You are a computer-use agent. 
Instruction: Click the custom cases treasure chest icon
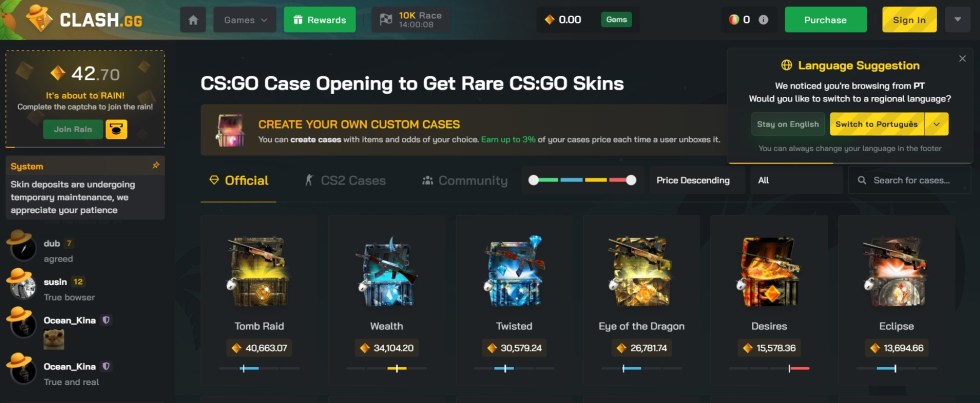point(230,130)
